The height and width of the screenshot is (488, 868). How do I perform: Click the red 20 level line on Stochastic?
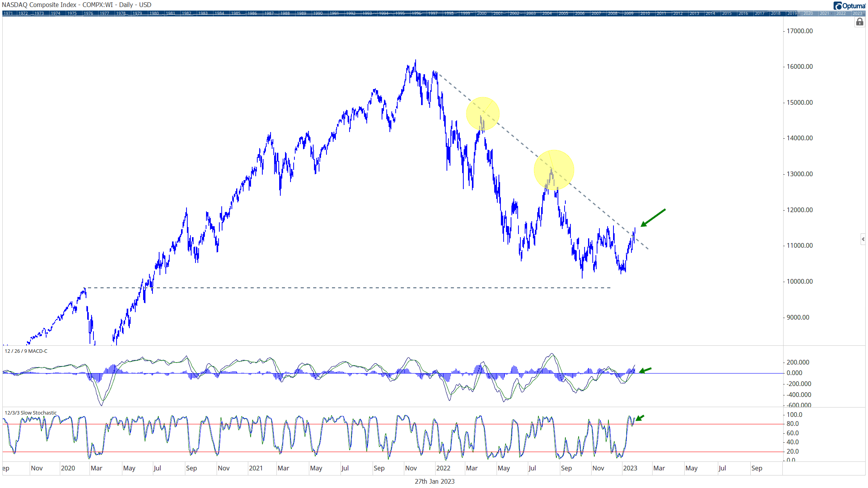coord(393,452)
